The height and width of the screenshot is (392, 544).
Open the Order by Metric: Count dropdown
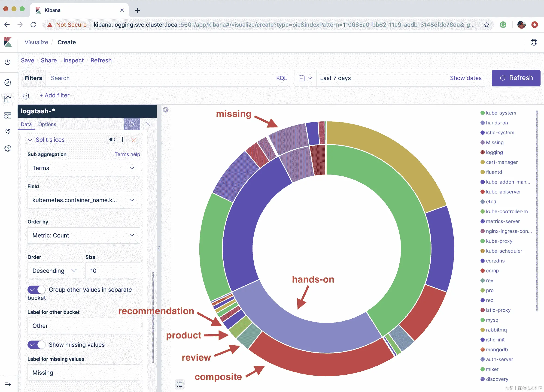click(83, 235)
